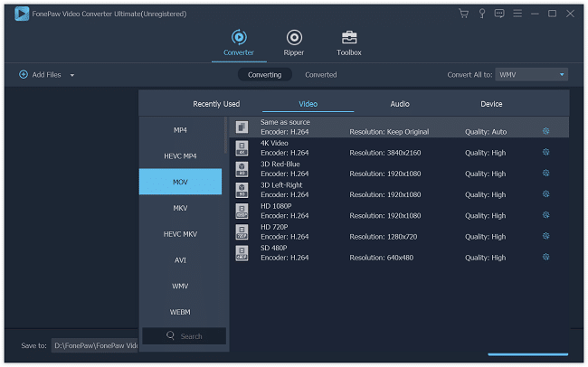This screenshot has height=367, width=588.
Task: Choose WEBM in the format list
Action: pyautogui.click(x=180, y=312)
